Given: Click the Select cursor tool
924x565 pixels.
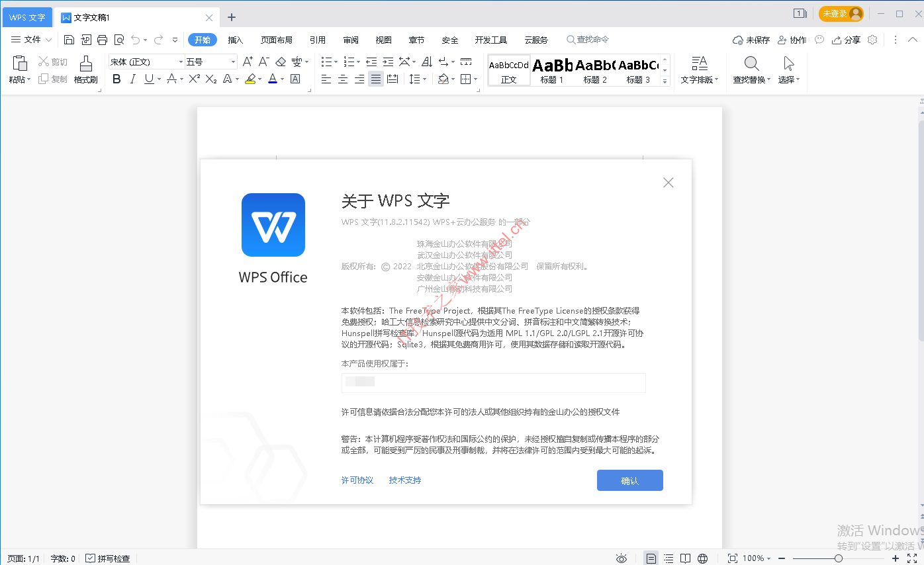Looking at the screenshot, I should point(788,64).
